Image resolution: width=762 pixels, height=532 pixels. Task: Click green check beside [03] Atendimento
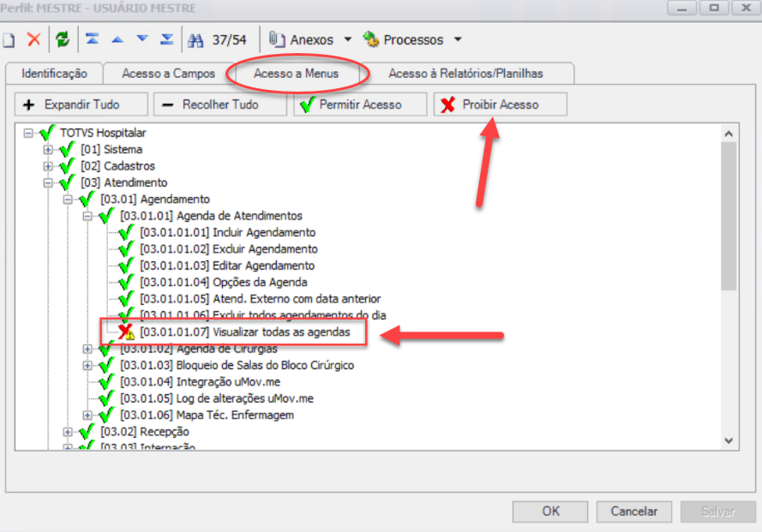pos(67,182)
